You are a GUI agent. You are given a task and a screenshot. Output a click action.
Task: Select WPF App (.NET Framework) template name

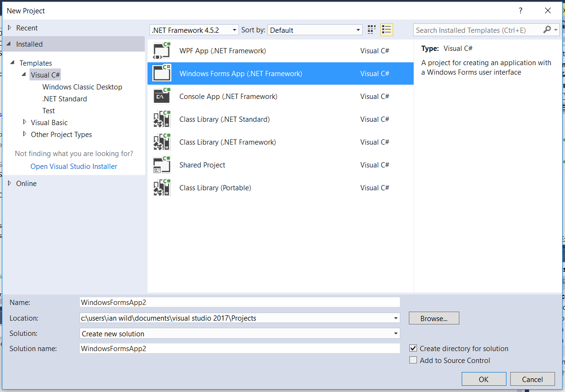(x=223, y=51)
